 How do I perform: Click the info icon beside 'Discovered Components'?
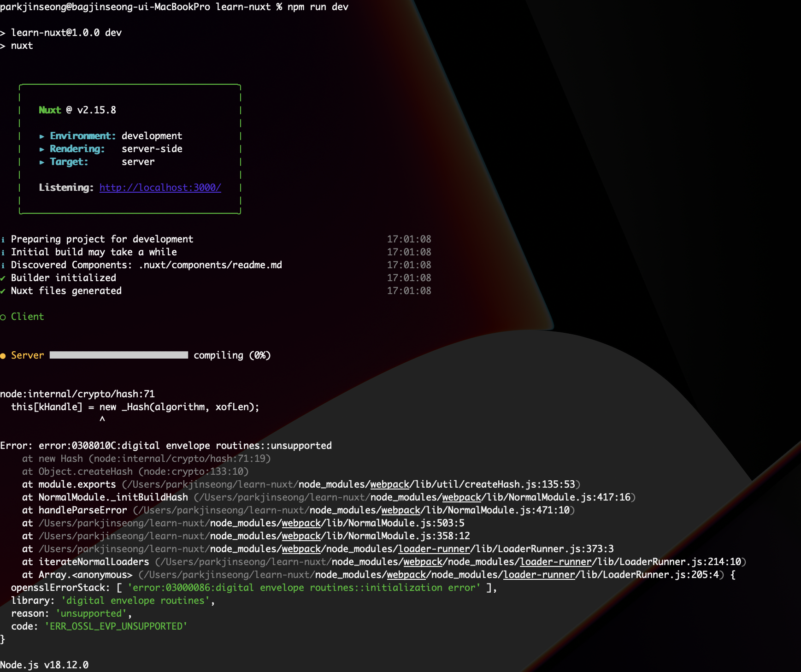[3, 265]
